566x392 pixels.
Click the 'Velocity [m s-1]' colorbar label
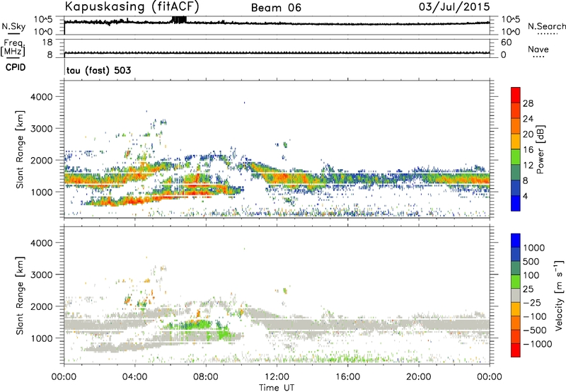click(559, 295)
